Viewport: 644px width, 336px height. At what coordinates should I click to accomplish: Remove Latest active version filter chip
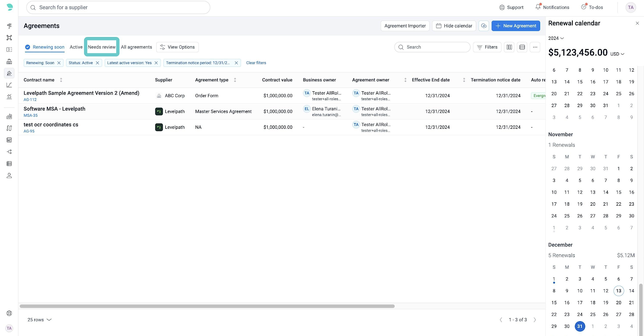click(156, 63)
